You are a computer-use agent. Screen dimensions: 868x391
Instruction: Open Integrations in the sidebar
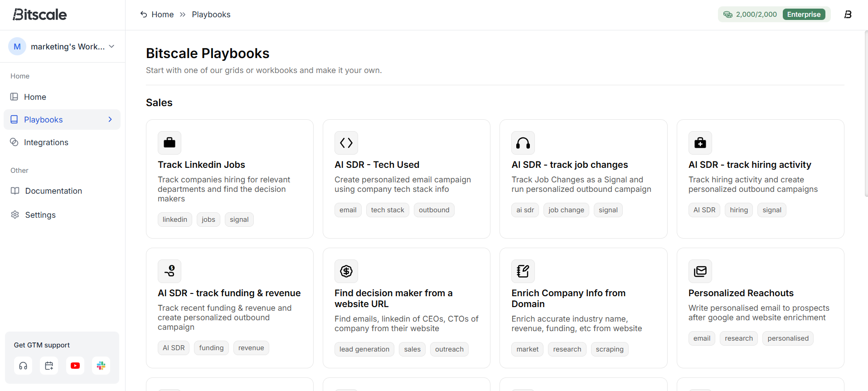click(x=62, y=142)
